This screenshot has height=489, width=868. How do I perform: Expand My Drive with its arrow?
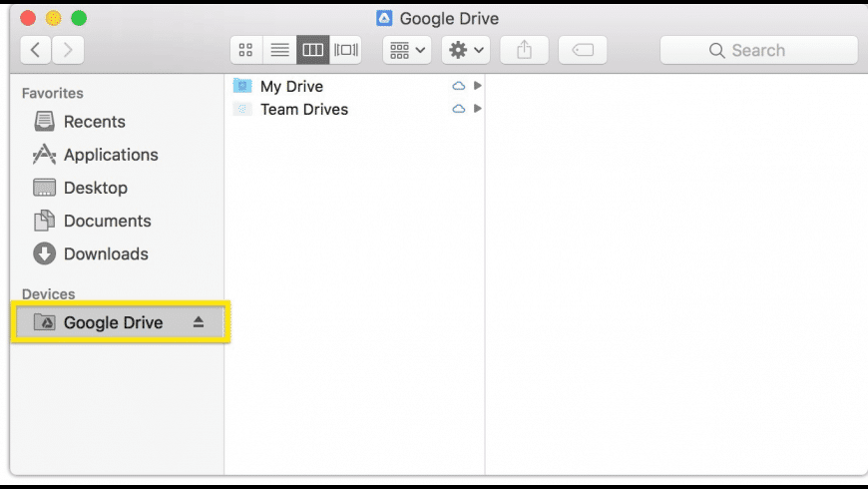point(477,86)
